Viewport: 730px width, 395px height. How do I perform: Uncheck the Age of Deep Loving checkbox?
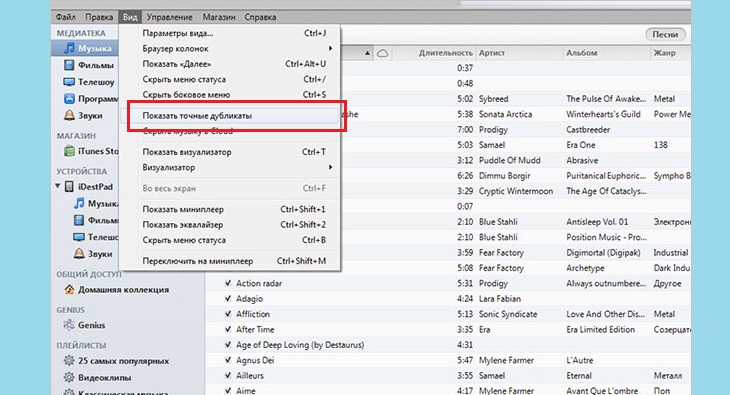click(x=228, y=345)
